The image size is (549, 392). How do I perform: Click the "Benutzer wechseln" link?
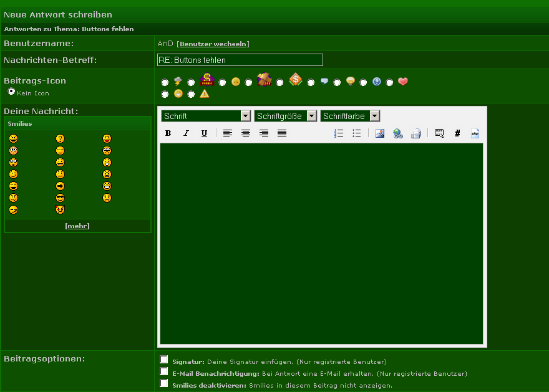point(213,44)
